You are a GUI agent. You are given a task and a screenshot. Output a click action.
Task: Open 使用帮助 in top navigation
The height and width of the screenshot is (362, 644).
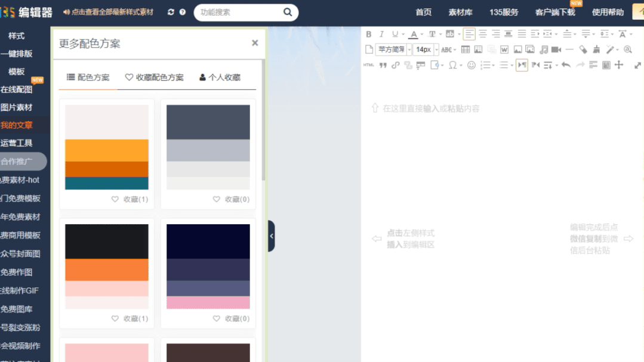(608, 13)
